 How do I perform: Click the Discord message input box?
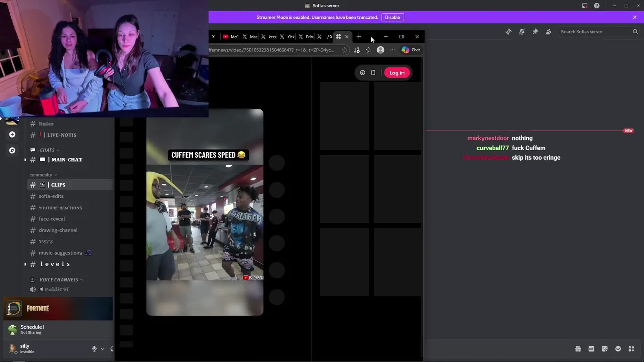pos(498,349)
